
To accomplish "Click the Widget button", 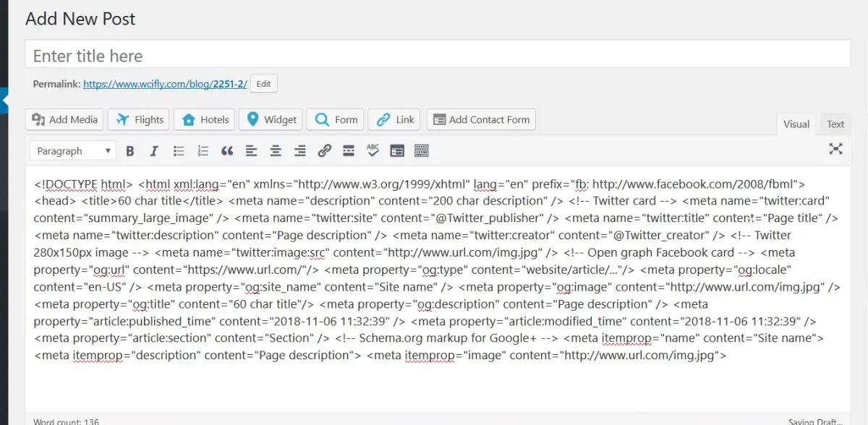I will (271, 120).
